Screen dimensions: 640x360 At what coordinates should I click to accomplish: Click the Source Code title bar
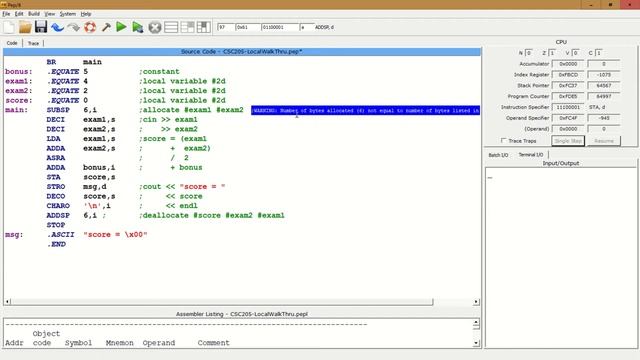click(x=242, y=52)
